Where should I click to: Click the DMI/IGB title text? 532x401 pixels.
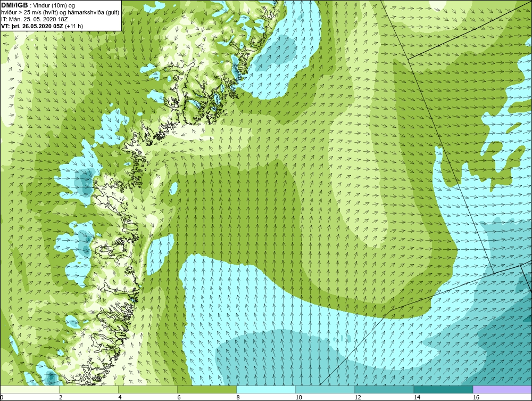(x=14, y=5)
